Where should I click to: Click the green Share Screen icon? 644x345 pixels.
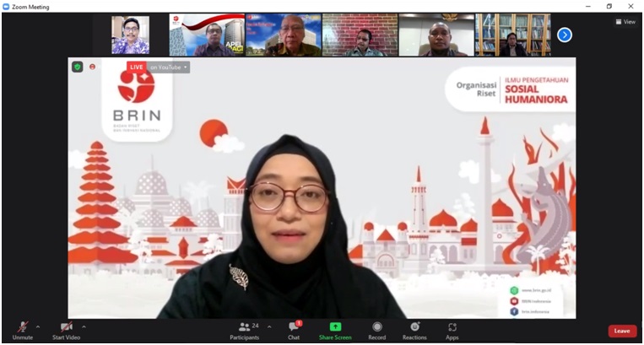pyautogui.click(x=335, y=327)
